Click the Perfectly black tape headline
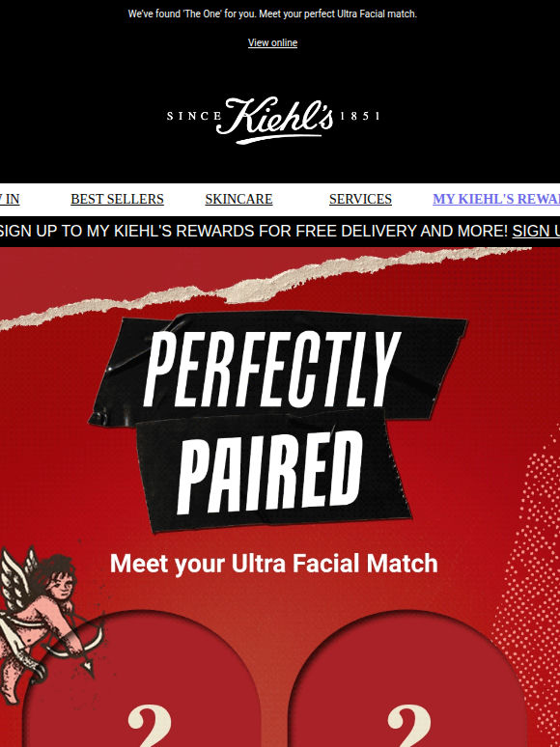 coord(278,368)
